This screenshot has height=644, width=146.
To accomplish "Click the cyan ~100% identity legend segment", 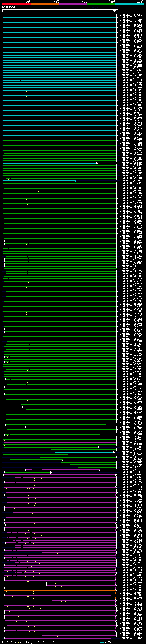I will pos(130,4).
